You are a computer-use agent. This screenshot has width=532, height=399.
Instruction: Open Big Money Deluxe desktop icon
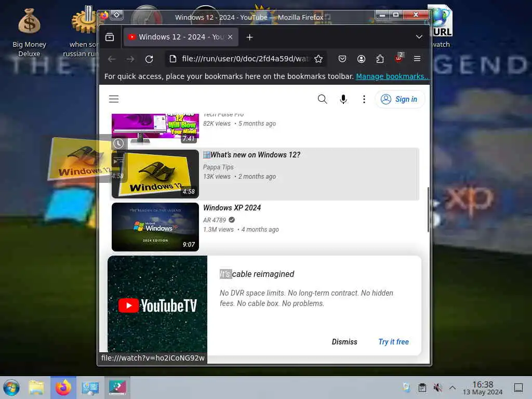(29, 32)
